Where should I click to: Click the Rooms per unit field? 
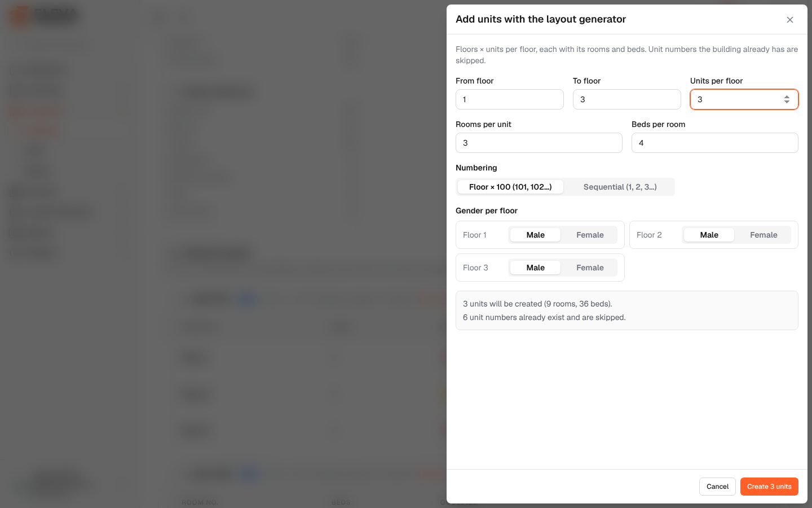(539, 143)
